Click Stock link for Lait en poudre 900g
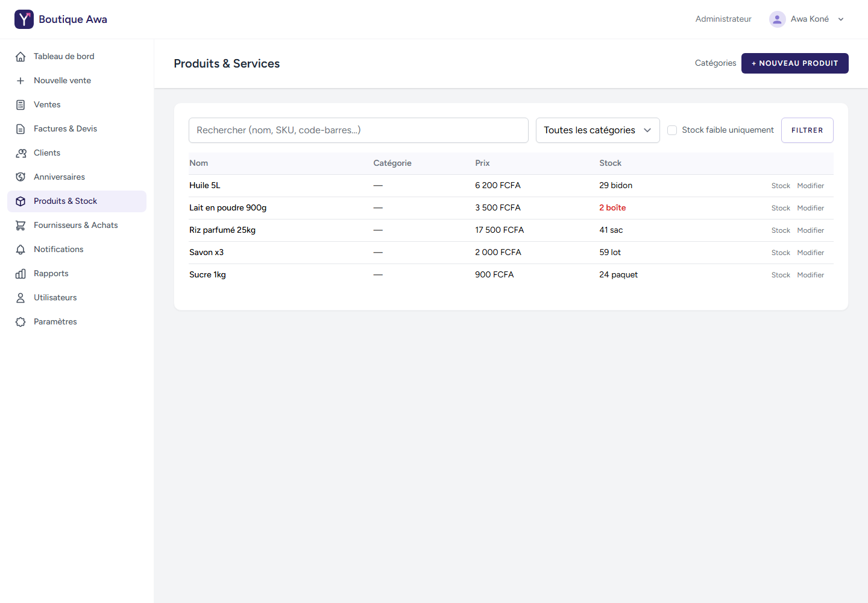 [781, 208]
